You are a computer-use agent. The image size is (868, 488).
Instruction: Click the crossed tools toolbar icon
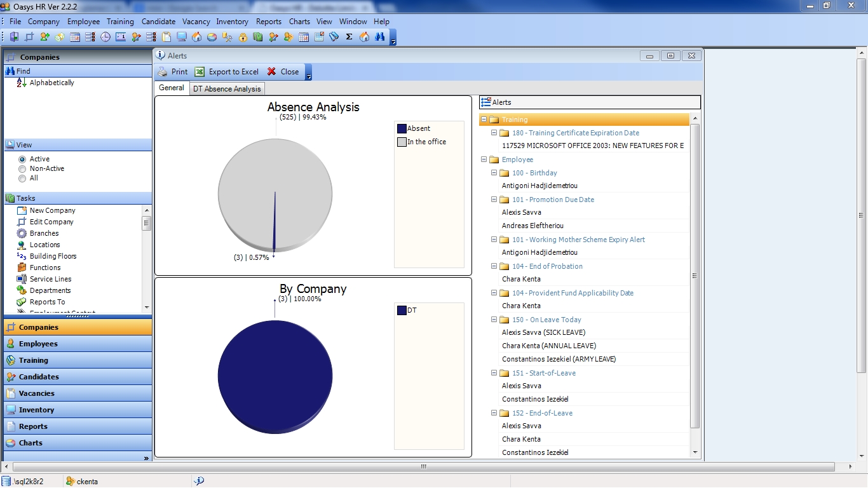(x=227, y=37)
